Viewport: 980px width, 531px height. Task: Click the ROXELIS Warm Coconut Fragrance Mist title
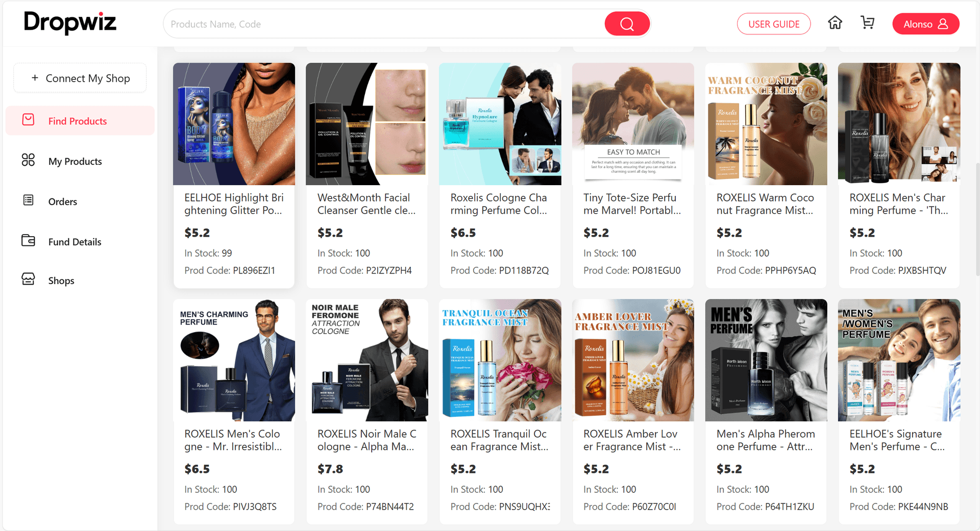click(765, 204)
